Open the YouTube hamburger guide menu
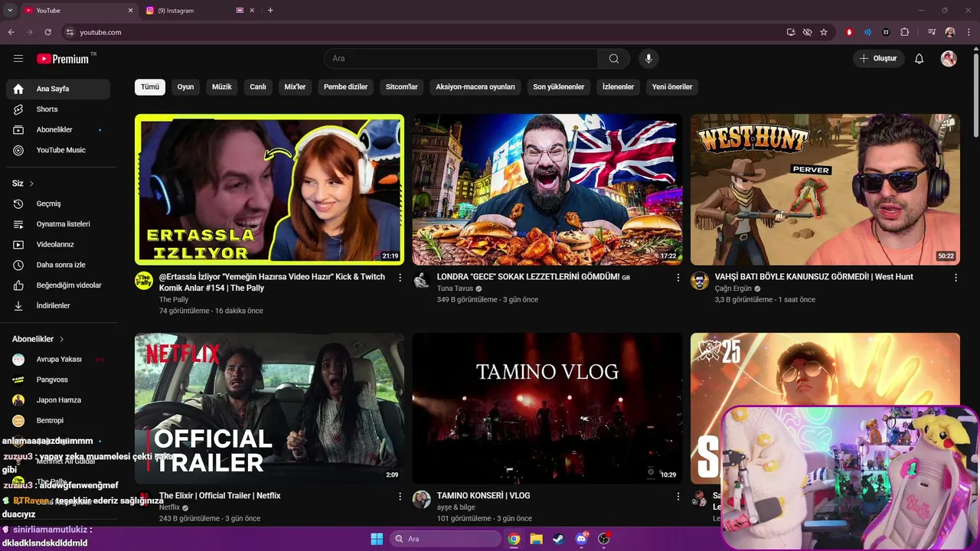Image resolution: width=980 pixels, height=551 pixels. (18, 59)
